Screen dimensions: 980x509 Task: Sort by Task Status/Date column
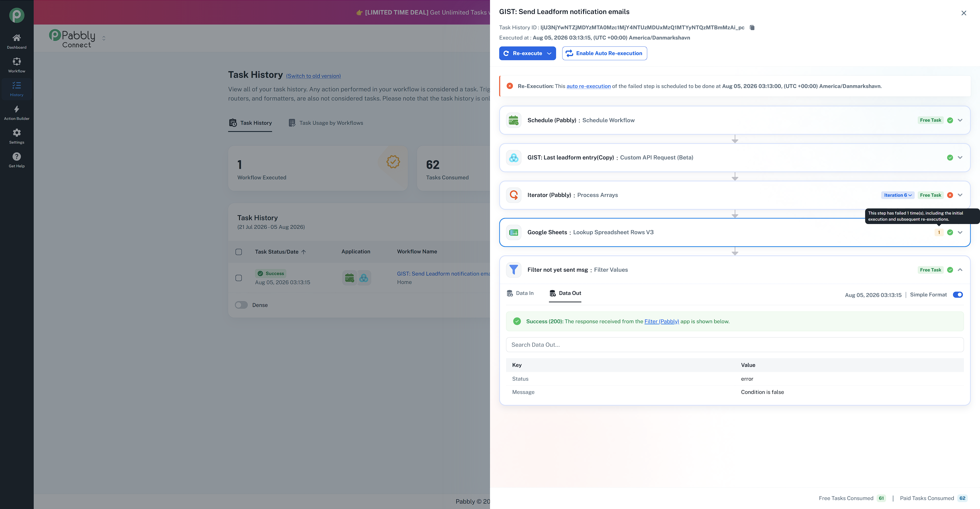point(280,252)
